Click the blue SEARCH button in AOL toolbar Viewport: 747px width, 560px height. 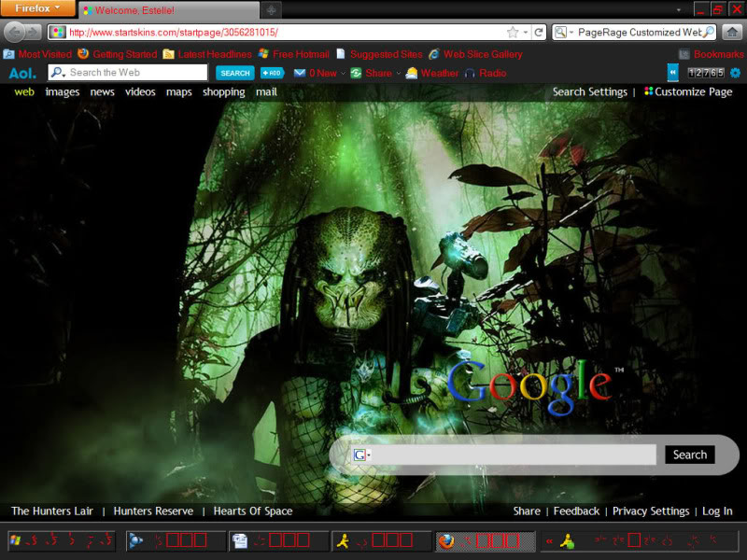click(235, 73)
